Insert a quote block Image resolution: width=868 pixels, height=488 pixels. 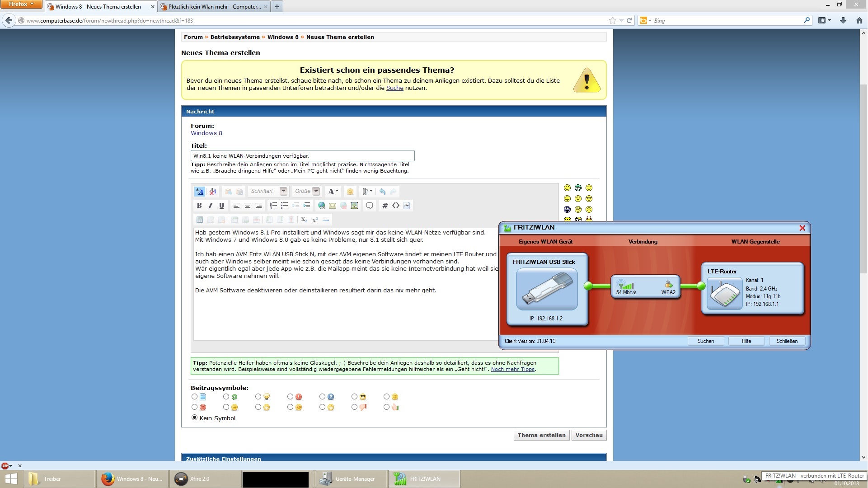pyautogui.click(x=370, y=206)
